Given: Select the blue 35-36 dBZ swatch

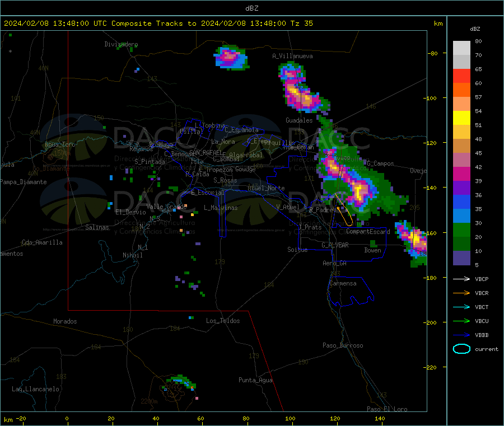Looking at the screenshot, I should 461,202.
